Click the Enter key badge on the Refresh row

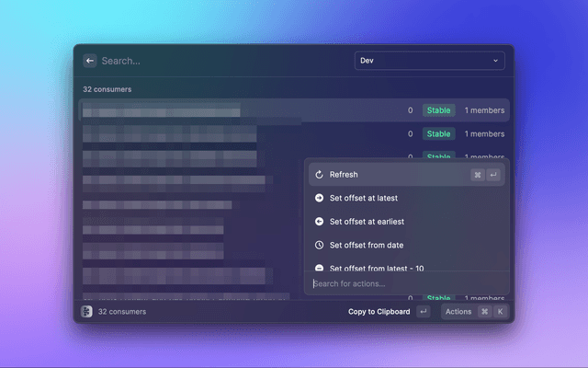point(493,174)
